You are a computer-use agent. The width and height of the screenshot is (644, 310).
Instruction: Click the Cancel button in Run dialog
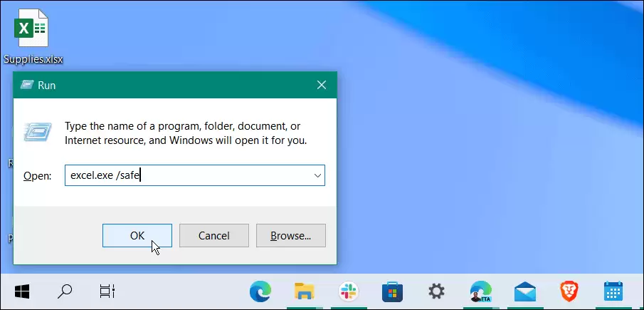(214, 236)
